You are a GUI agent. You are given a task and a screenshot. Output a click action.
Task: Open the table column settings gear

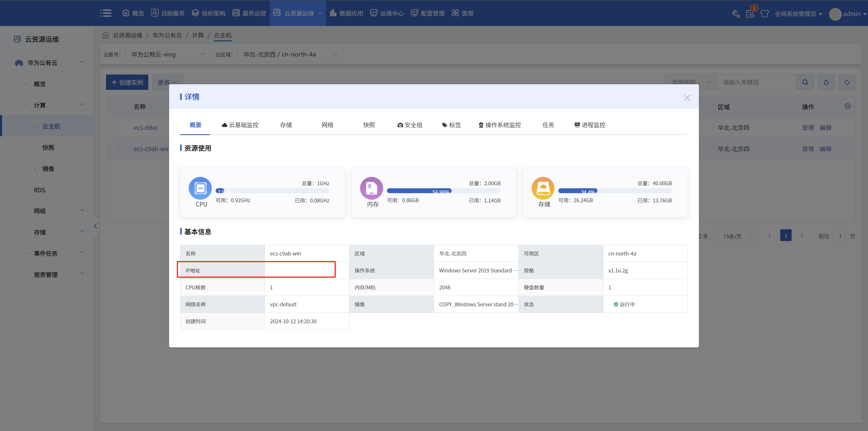pyautogui.click(x=847, y=106)
